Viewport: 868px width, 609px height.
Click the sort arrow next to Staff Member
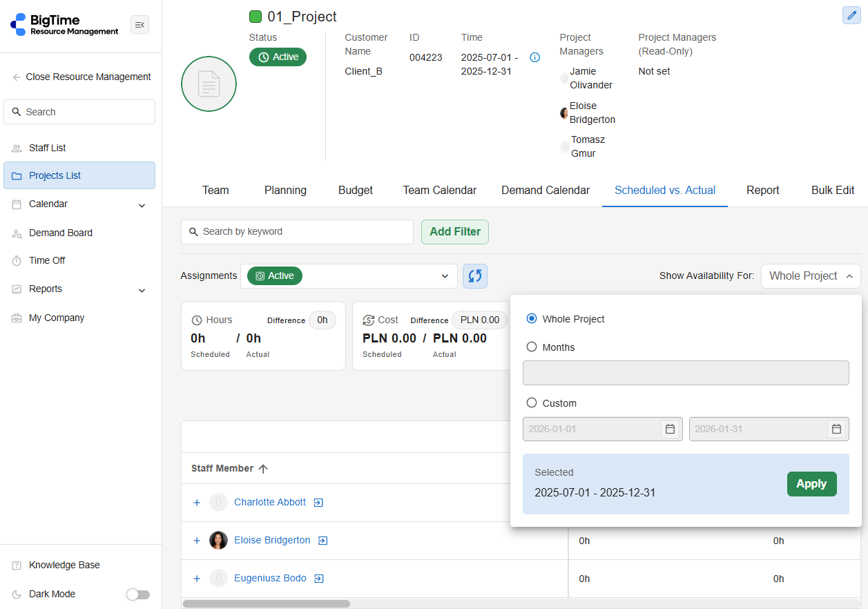coord(263,469)
